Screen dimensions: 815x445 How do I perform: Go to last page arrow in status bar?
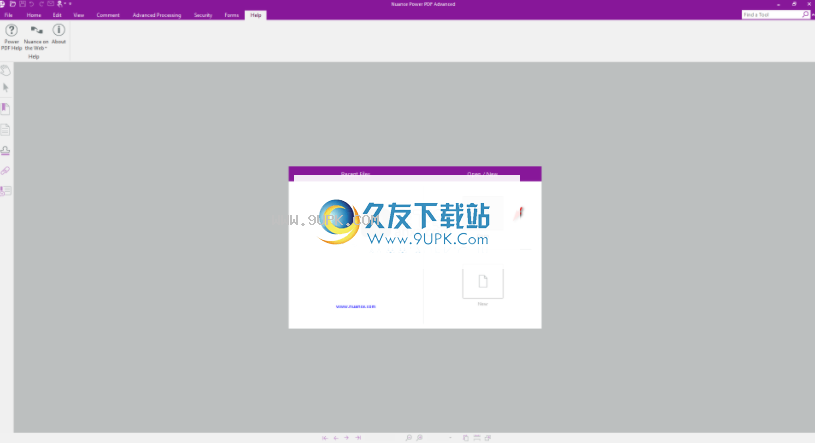coord(358,438)
